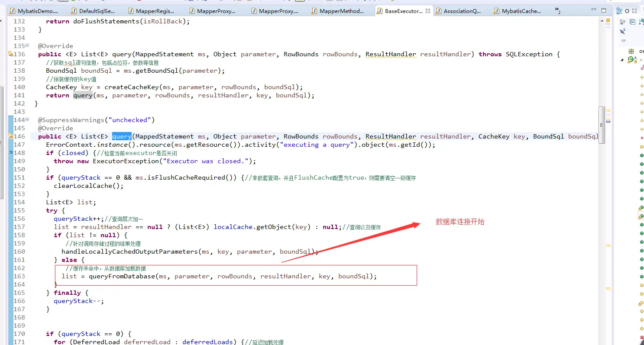The image size is (644, 345).
Task: Click @SuppressWarnings annotation on line 144
Action: coord(71,120)
